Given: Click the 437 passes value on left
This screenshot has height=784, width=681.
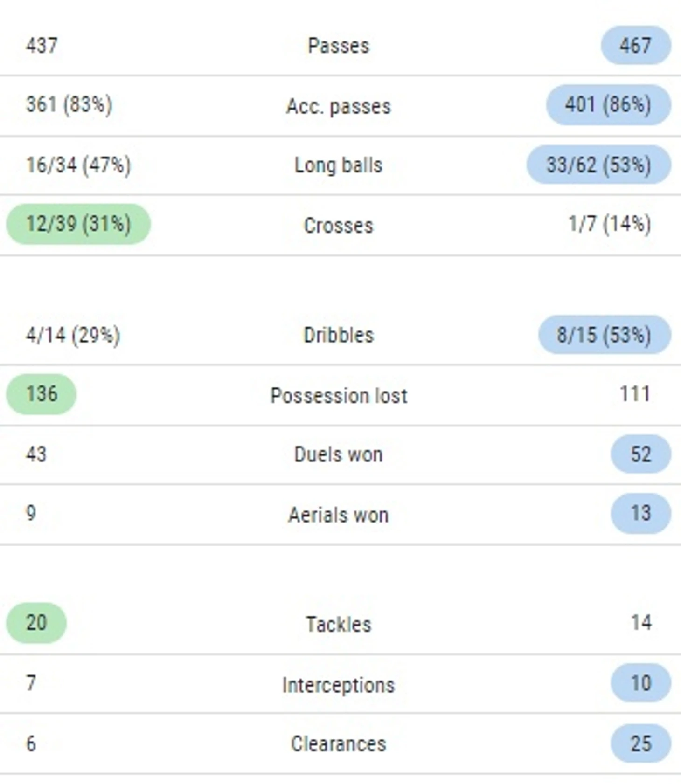Looking at the screenshot, I should (x=42, y=46).
